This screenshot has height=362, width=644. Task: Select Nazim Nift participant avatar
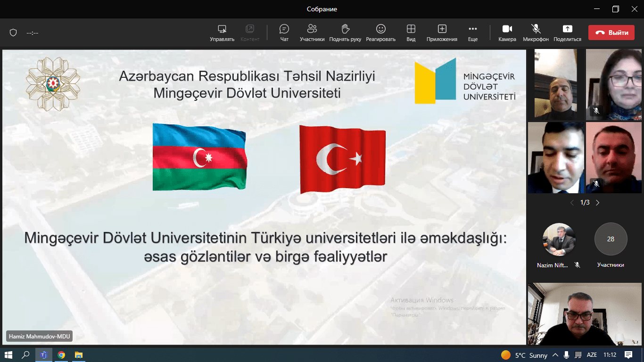[559, 239]
